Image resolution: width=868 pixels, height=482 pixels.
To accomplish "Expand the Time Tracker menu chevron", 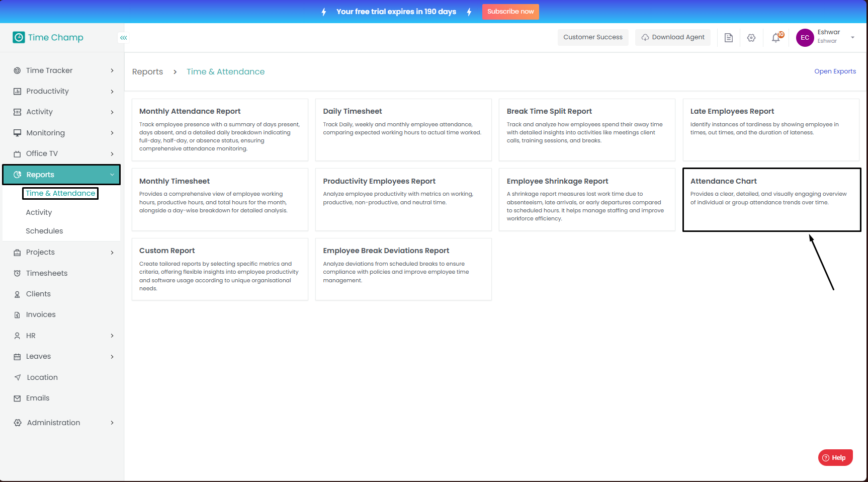I will [112, 70].
